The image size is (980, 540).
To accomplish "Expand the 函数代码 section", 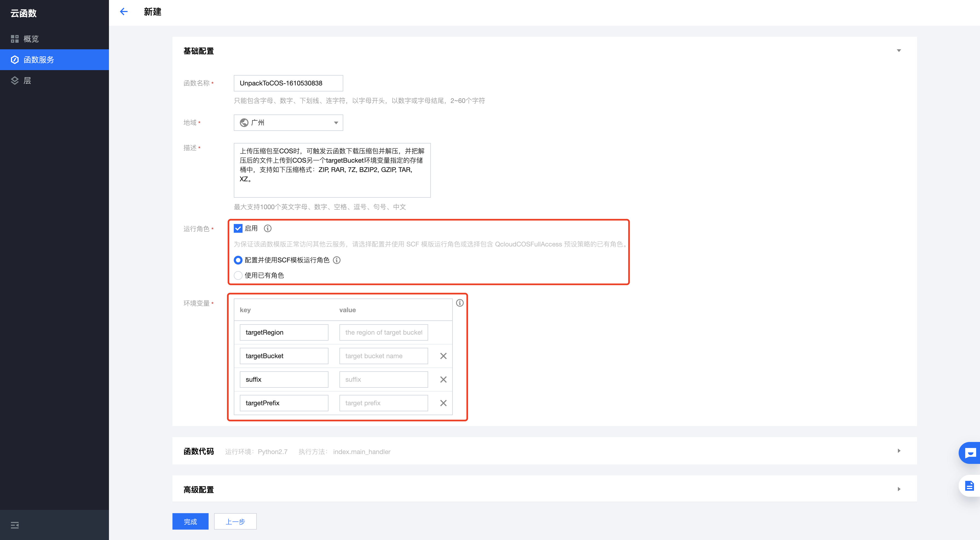I will click(x=899, y=451).
